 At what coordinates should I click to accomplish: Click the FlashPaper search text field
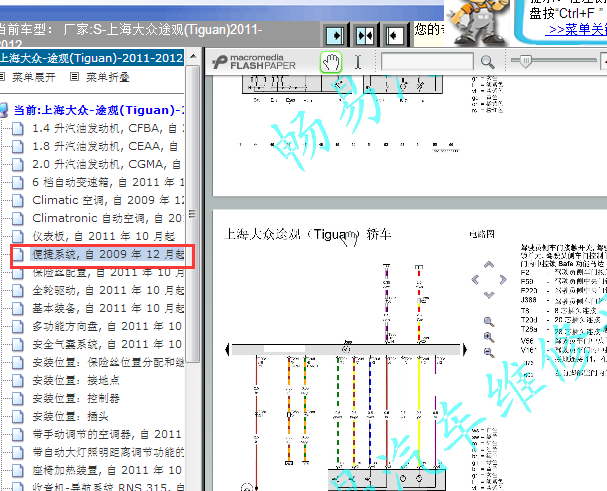[x=427, y=62]
